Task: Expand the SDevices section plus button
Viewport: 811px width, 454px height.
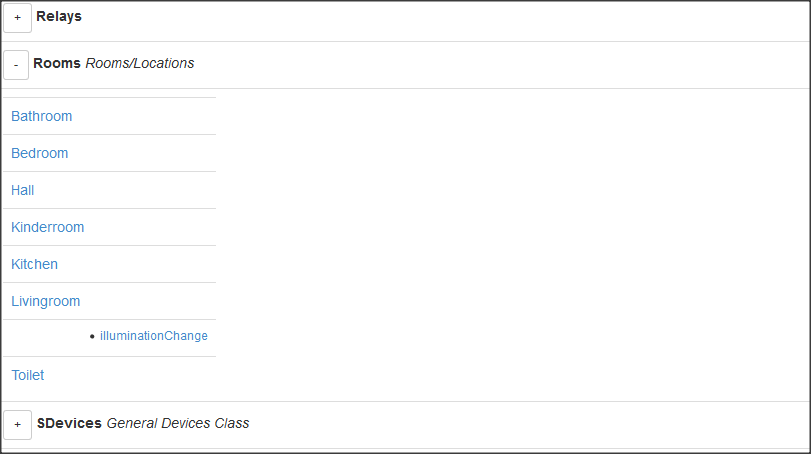Action: coord(17,424)
